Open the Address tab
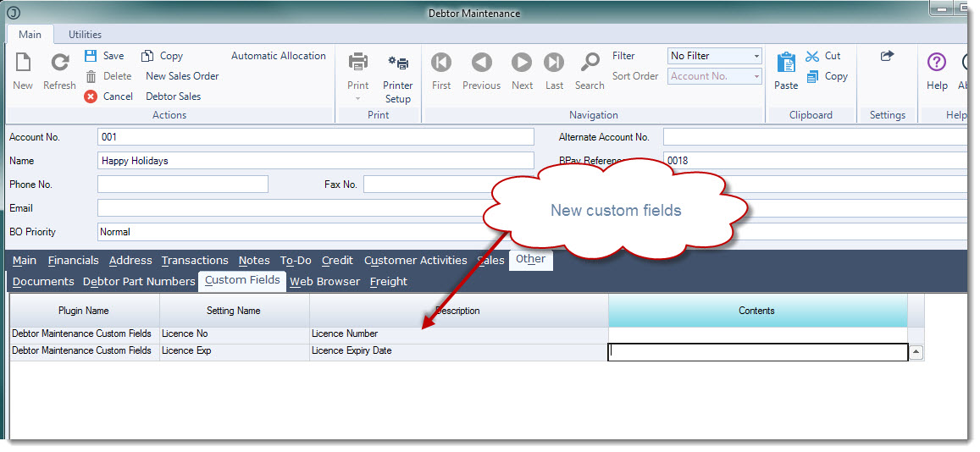Screen dimensions: 980x452 pyautogui.click(x=130, y=261)
